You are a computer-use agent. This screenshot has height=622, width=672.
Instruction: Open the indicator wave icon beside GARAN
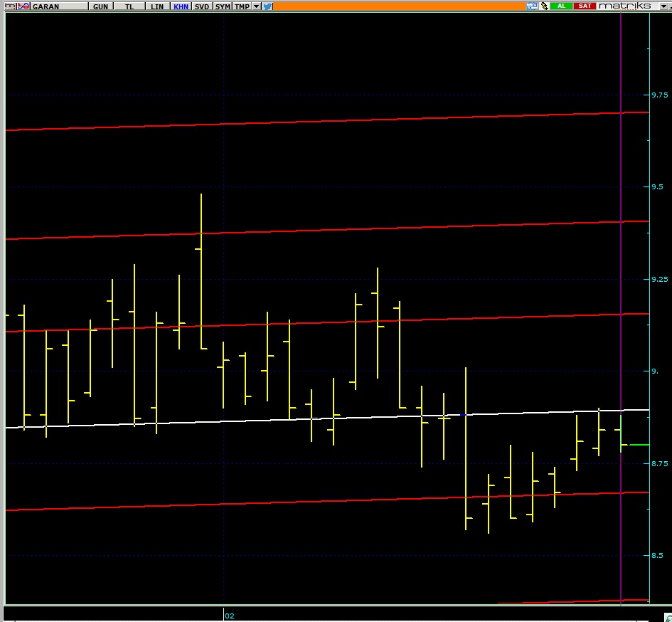coord(23,6)
